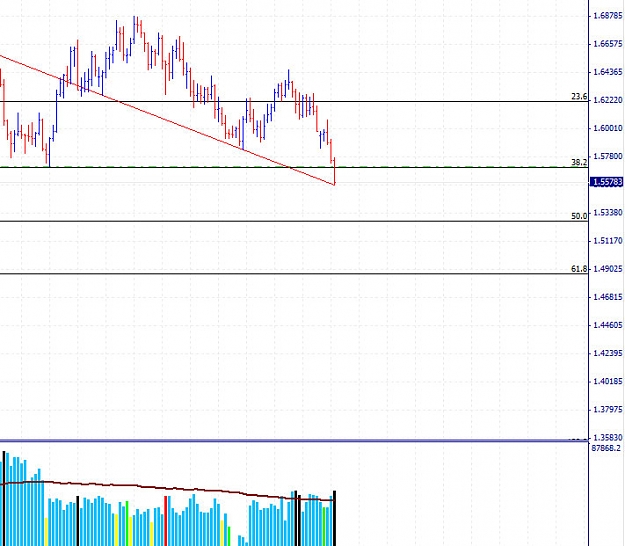Image resolution: width=625 pixels, height=546 pixels.
Task: Click the 38.2 Fibonacci level label
Action: 579,162
